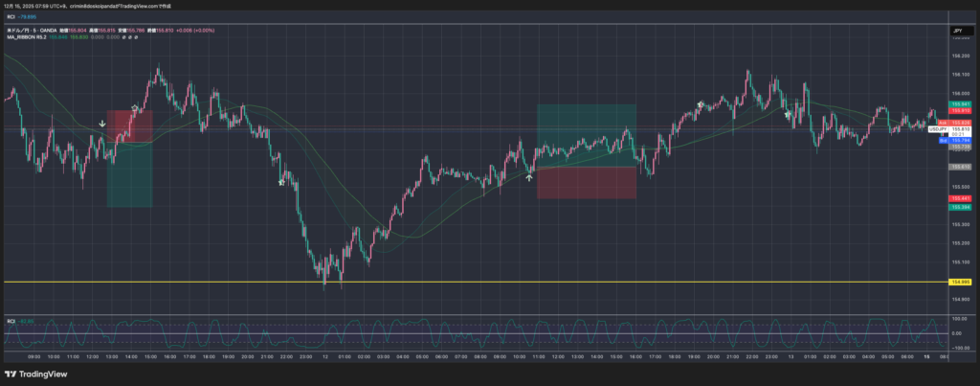Select the star marker above the short position
The image size is (980, 386).
pos(134,108)
